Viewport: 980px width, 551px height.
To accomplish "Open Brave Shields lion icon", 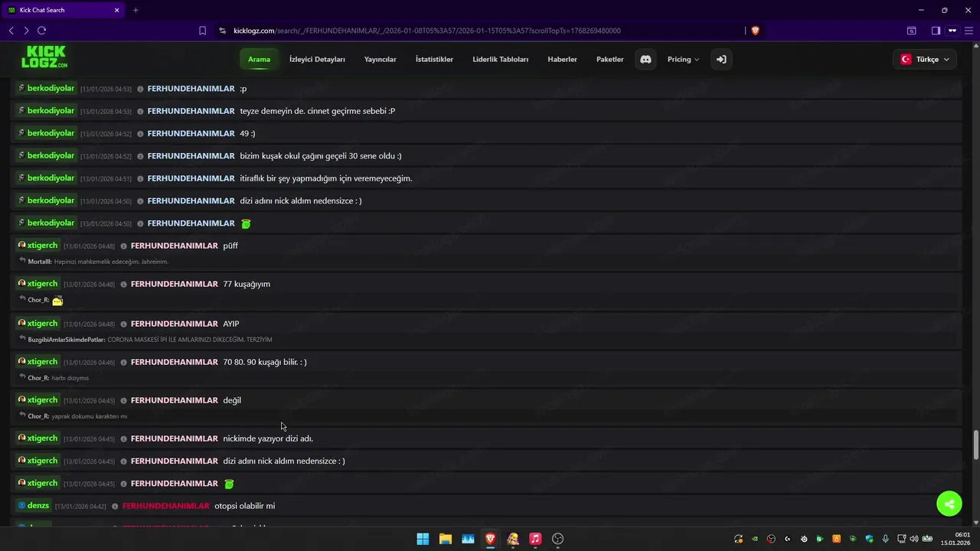I will pos(755,31).
